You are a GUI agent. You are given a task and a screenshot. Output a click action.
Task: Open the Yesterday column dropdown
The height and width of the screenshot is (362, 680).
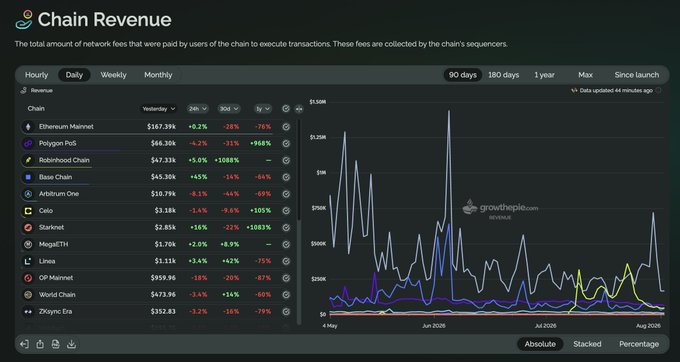click(159, 109)
